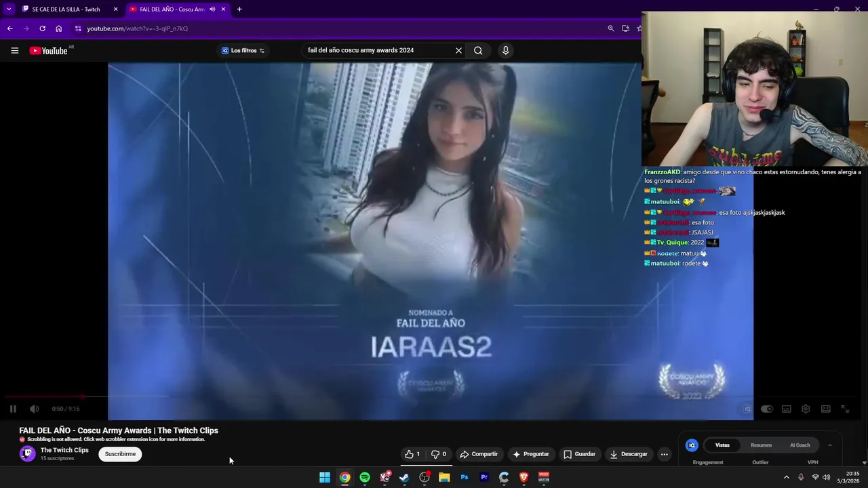Viewport: 868px width, 488px height.
Task: Switch player to theater mode
Action: [825, 409]
